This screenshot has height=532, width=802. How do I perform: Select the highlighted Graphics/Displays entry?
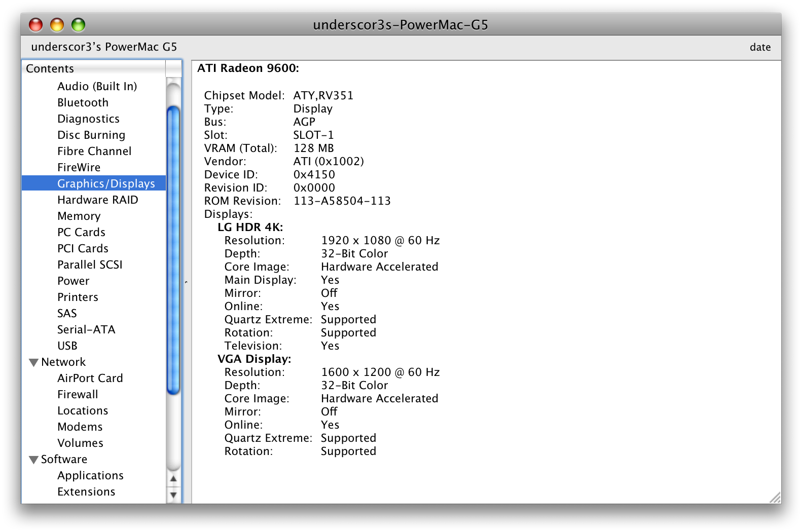(x=94, y=183)
